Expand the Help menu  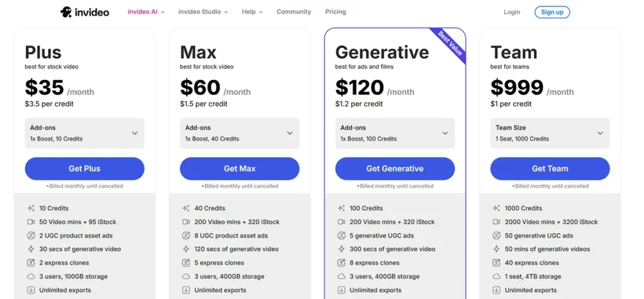252,12
